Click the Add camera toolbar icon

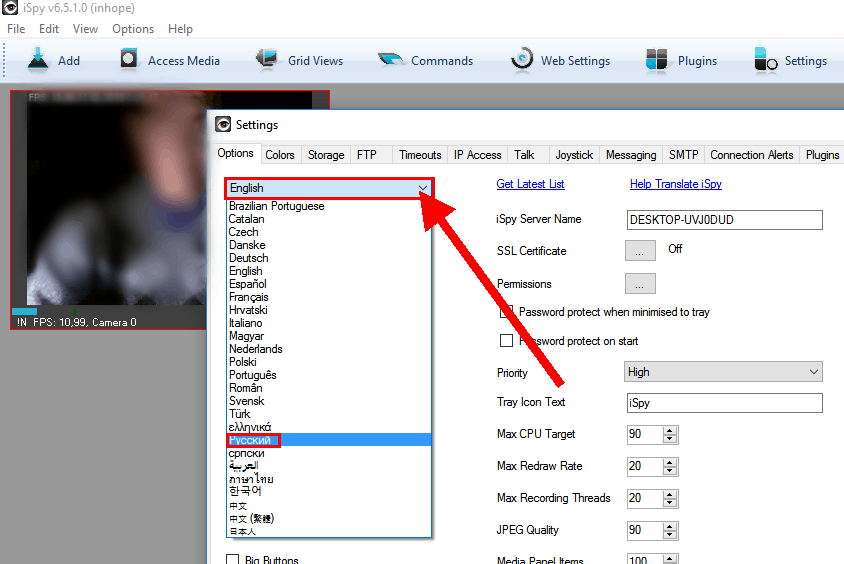[39, 60]
